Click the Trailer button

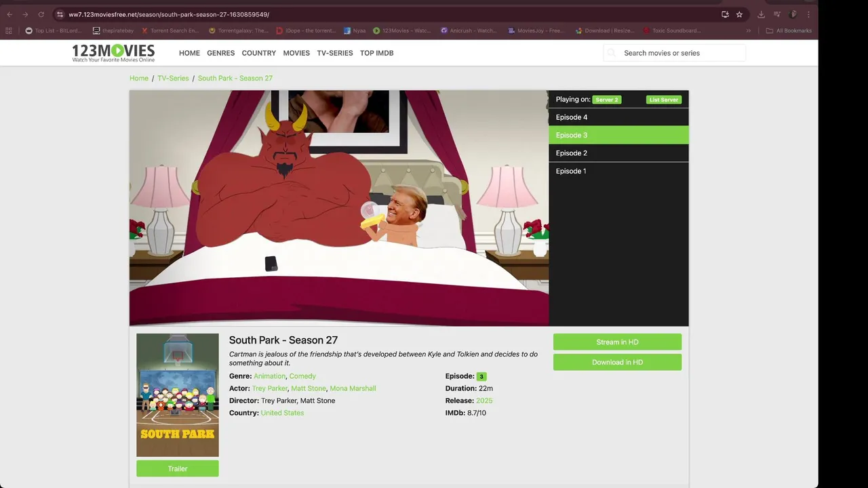click(178, 468)
